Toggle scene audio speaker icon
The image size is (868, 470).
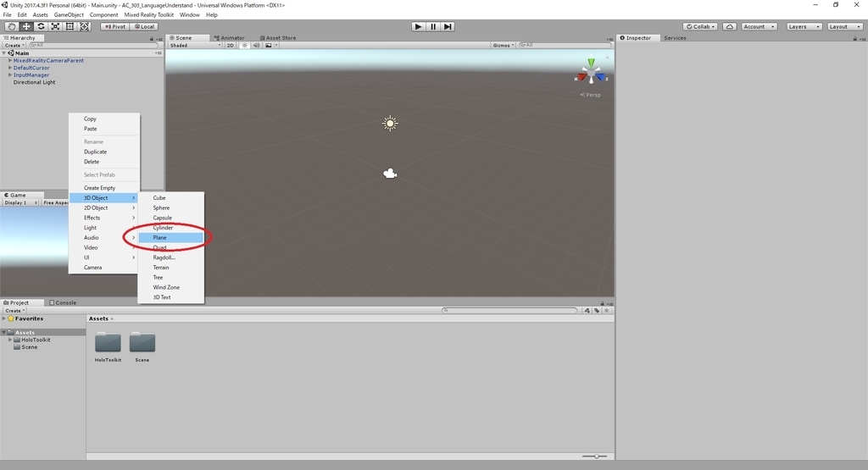pyautogui.click(x=256, y=46)
